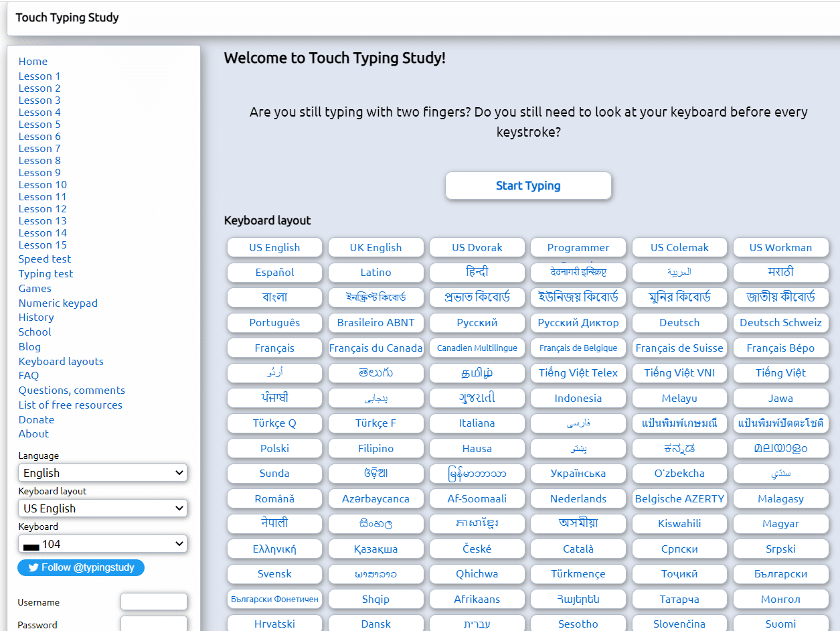The height and width of the screenshot is (631, 840).
Task: Open Keyboard layouts link in sidebar
Action: click(61, 362)
